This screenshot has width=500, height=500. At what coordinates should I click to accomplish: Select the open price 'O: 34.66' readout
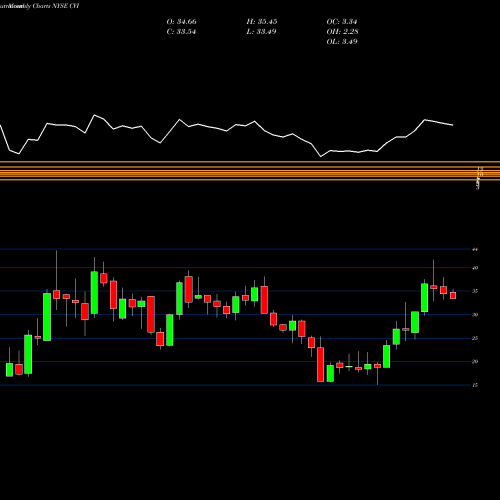181,22
